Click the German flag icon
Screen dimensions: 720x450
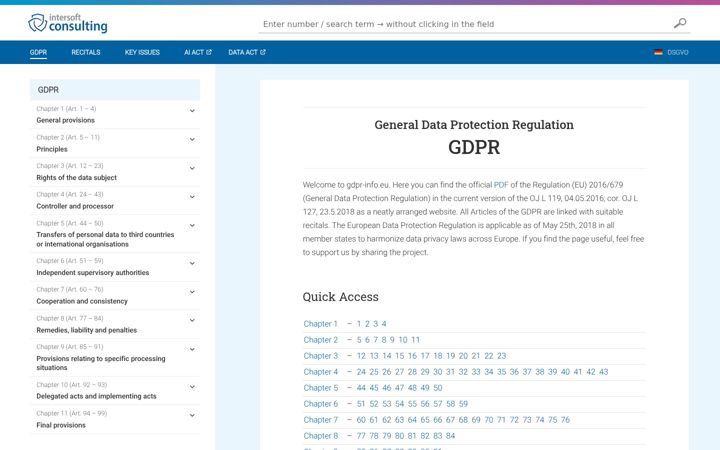click(x=658, y=52)
